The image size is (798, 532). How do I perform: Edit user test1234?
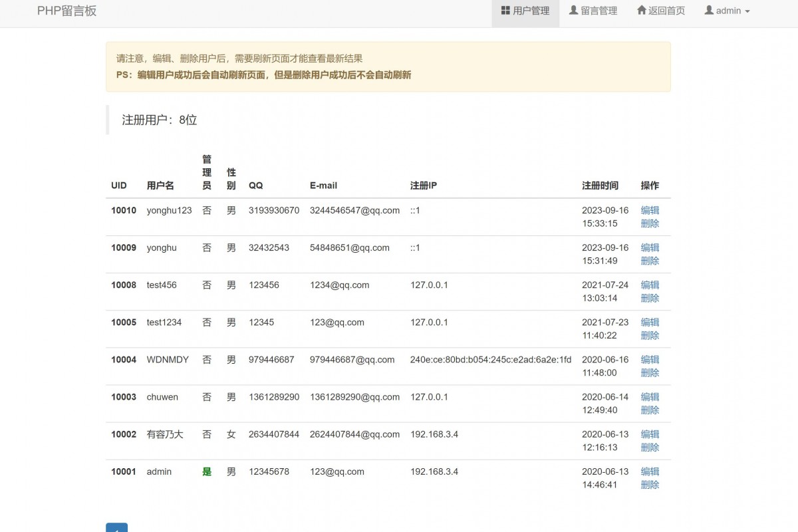coord(650,323)
